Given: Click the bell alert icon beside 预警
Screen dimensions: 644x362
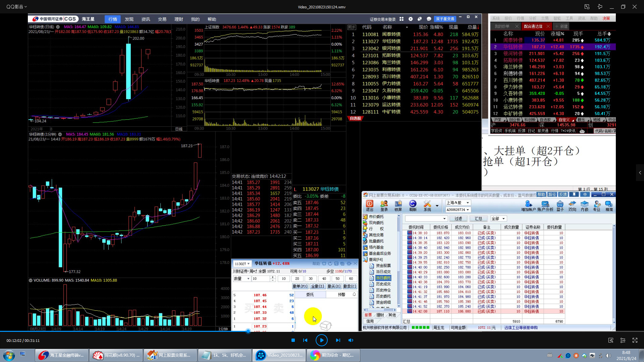Looking at the screenshot, I should pyautogui.click(x=354, y=294).
